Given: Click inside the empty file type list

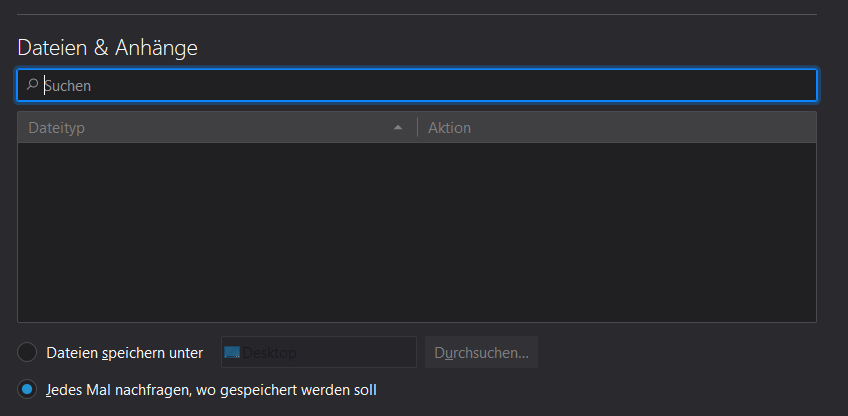Looking at the screenshot, I should [x=417, y=233].
